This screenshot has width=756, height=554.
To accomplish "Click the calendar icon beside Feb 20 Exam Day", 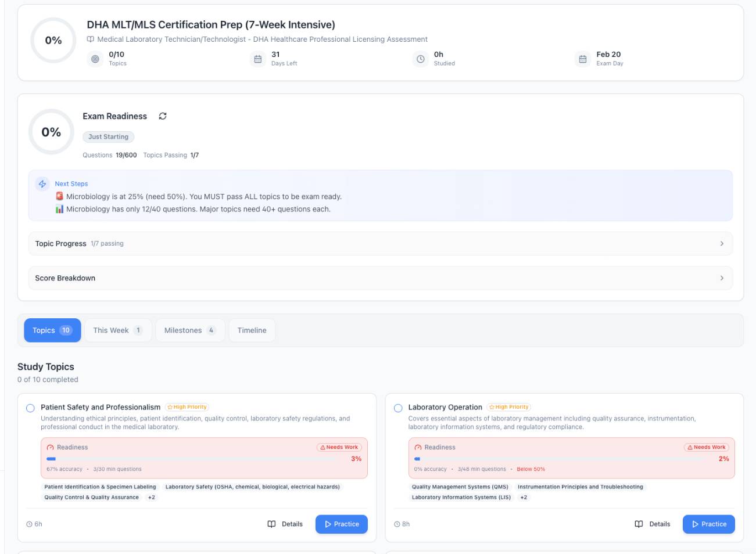I will 583,59.
